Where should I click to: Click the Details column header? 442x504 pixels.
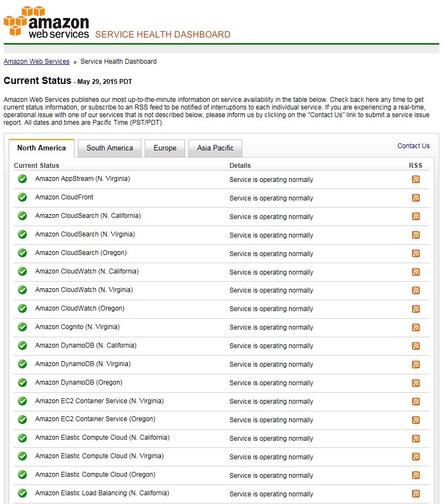coord(240,166)
